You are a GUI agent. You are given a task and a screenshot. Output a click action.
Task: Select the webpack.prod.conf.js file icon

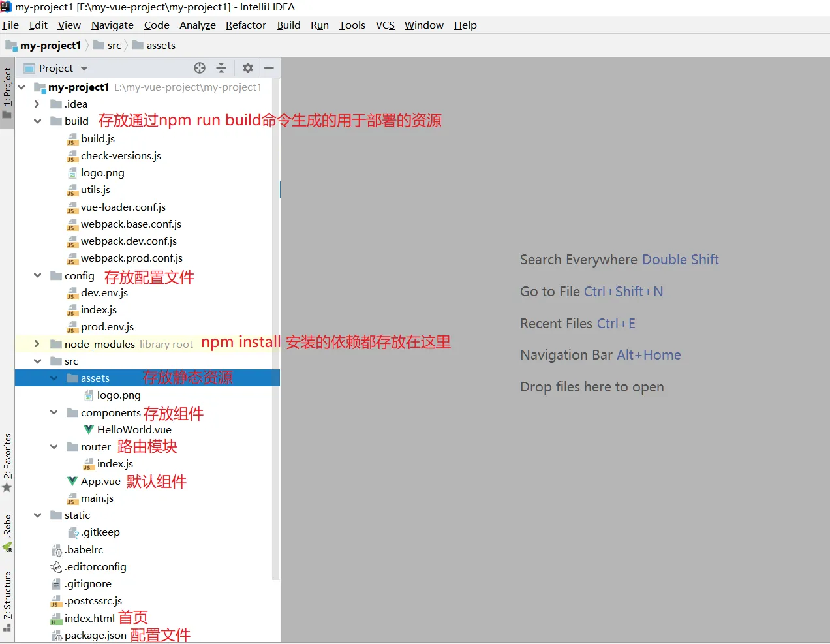coord(72,258)
